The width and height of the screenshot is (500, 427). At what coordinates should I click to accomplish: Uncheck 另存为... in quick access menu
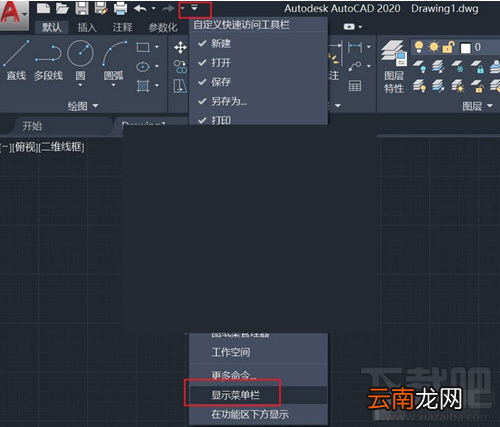pyautogui.click(x=258, y=101)
